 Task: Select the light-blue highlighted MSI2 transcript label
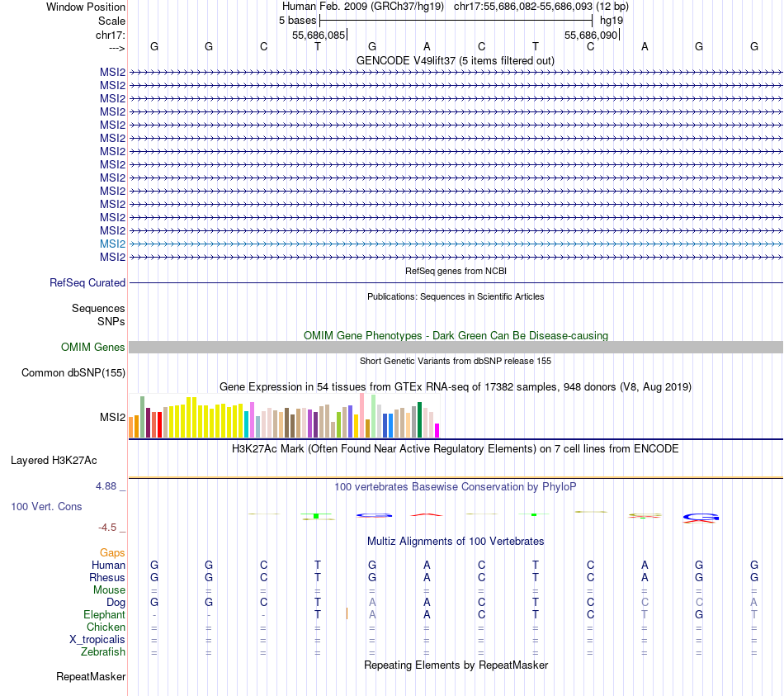click(x=112, y=244)
